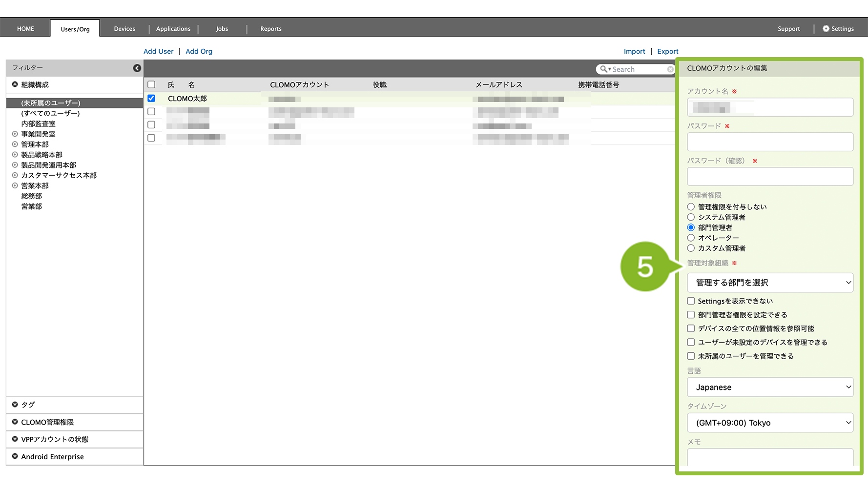Collapse the 組織構成 section icon
Viewport: 868px width, 488px height.
(15, 84)
